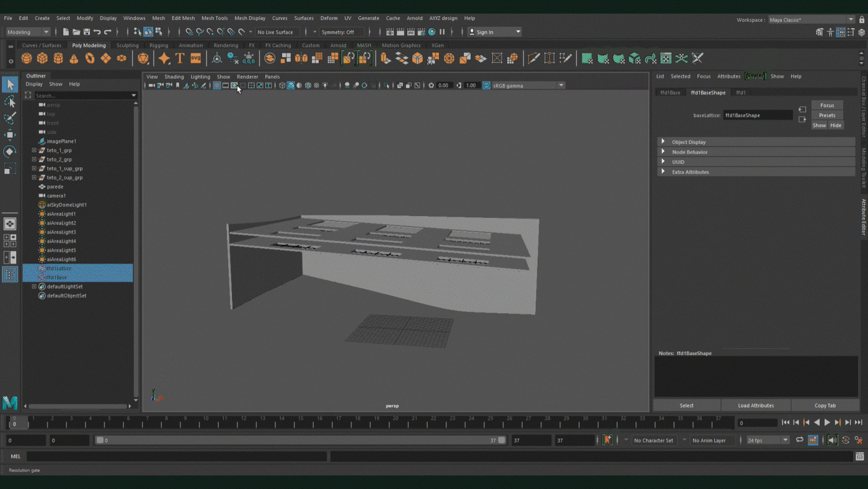Select the Lasso select tool in toolbox
The height and width of the screenshot is (489, 868).
pyautogui.click(x=10, y=101)
